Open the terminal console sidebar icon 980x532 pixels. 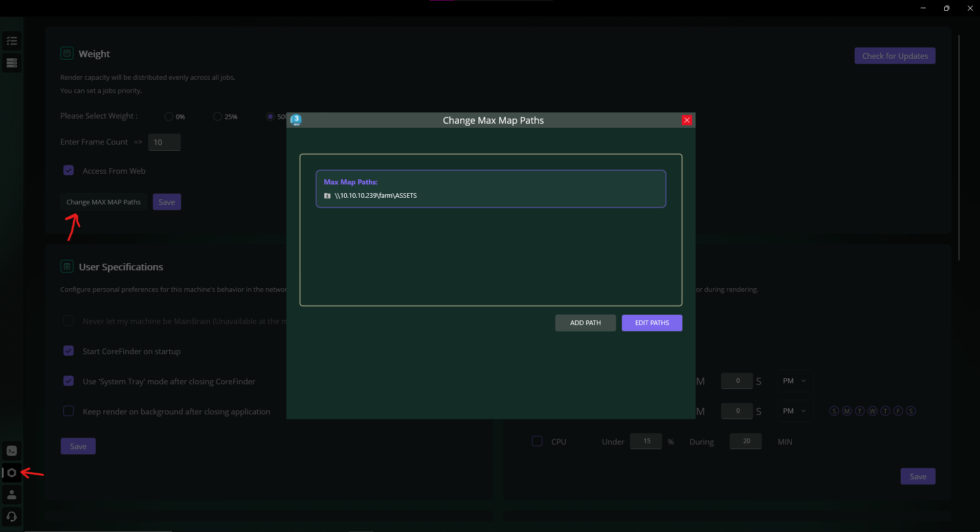click(12, 451)
